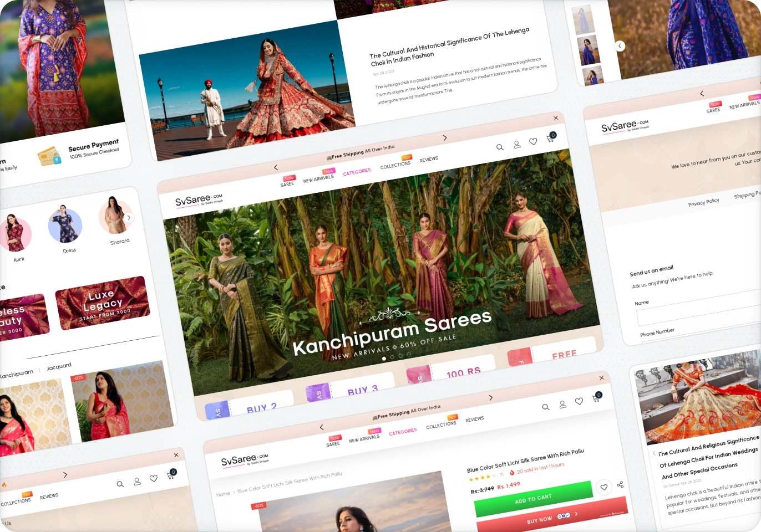Click the back chevron above the contact page

click(x=702, y=93)
